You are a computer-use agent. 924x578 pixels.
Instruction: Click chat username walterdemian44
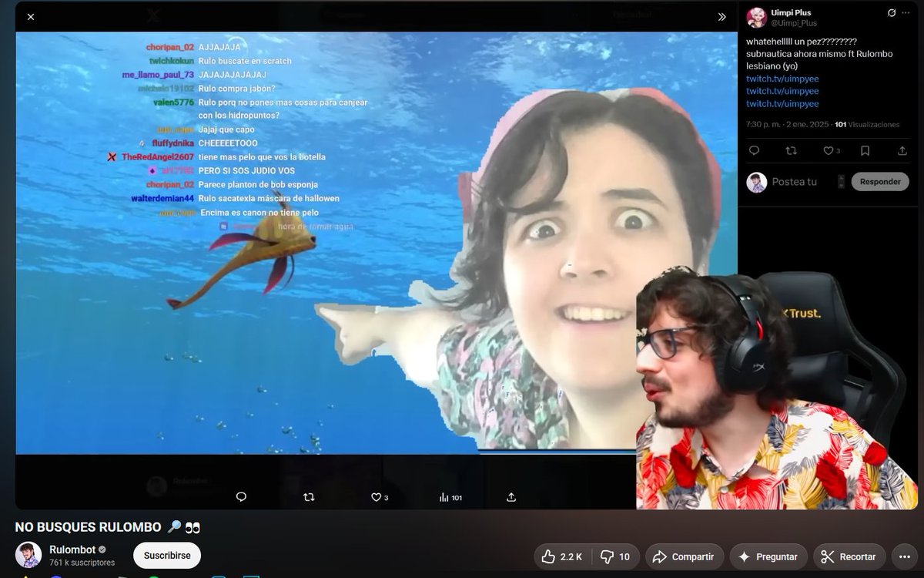point(162,199)
